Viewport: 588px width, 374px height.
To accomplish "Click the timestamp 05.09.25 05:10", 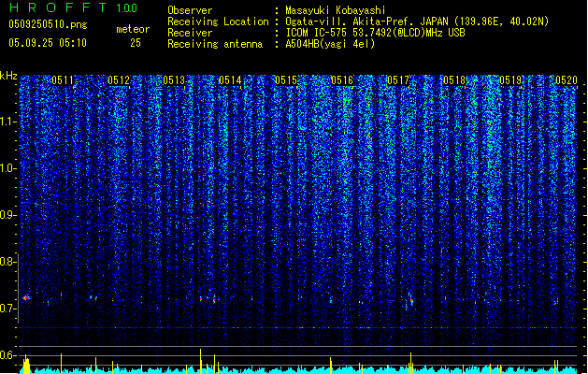I will [48, 43].
